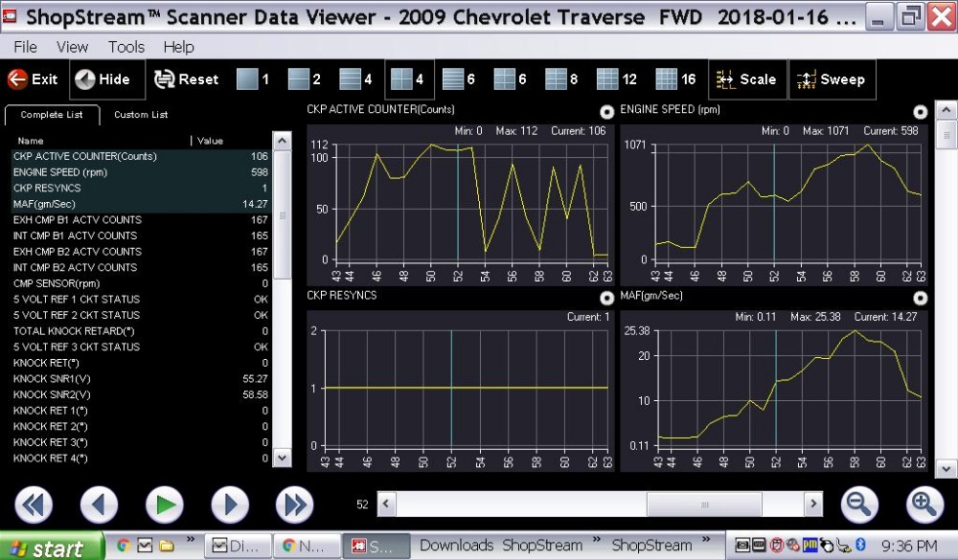Viewport: 958px width, 560px height.
Task: Toggle CKP ACTIVE COUNTER graph round button
Action: tap(606, 112)
